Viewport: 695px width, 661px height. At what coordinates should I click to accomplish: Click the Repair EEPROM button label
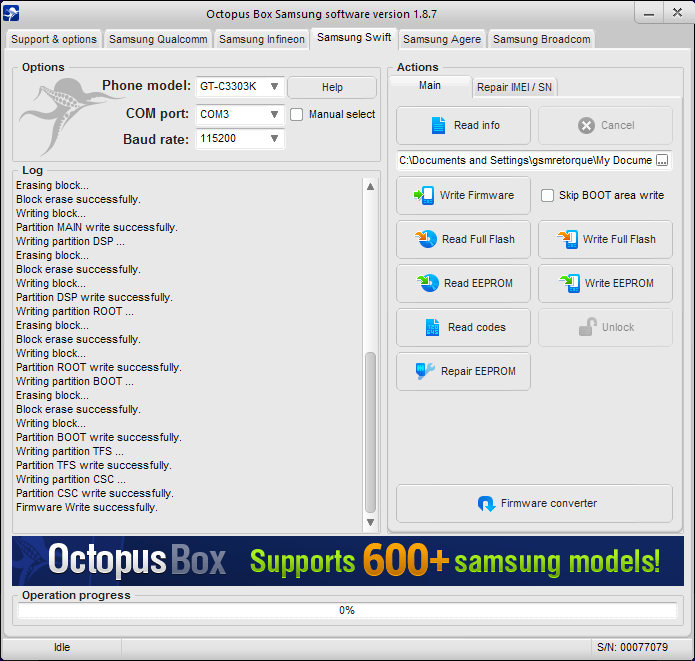(478, 371)
